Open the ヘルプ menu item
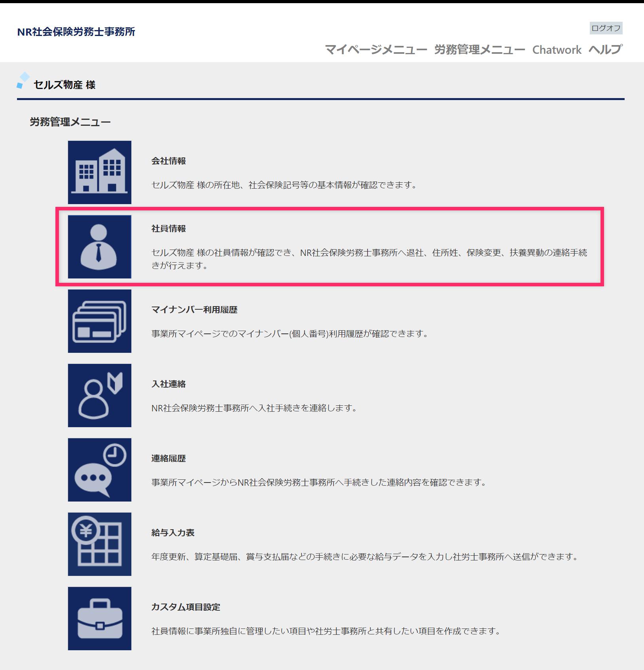Screen dimensions: 644x670 tap(605, 50)
